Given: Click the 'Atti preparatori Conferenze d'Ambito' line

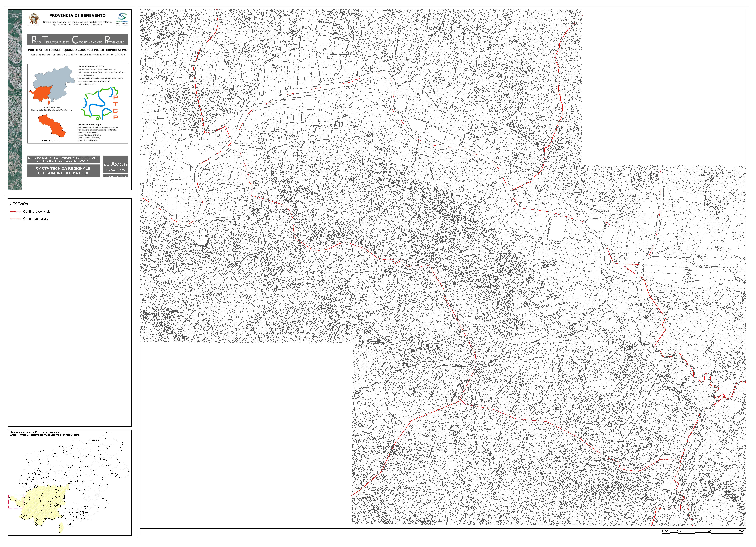Looking at the screenshot, I should pyautogui.click(x=78, y=55).
